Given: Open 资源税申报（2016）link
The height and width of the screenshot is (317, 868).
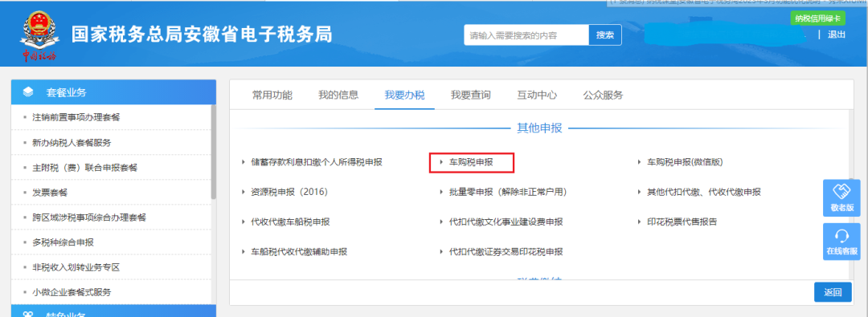Looking at the screenshot, I should 289,192.
